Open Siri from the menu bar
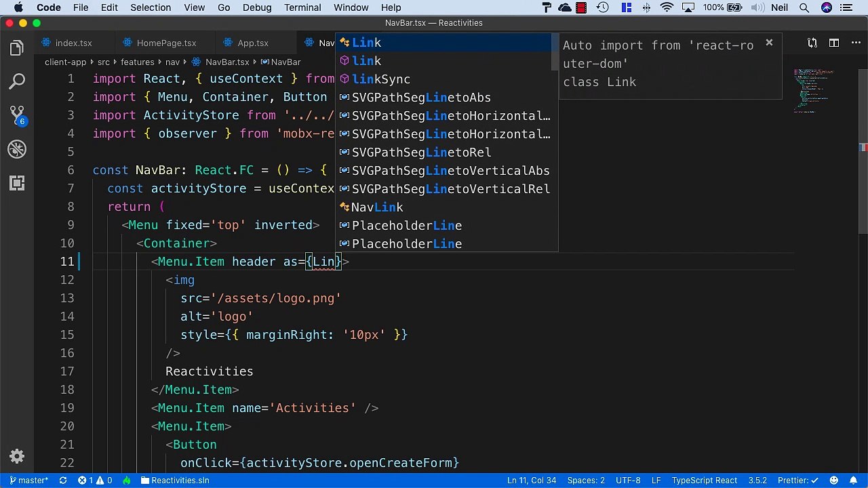This screenshot has height=488, width=868. (827, 7)
